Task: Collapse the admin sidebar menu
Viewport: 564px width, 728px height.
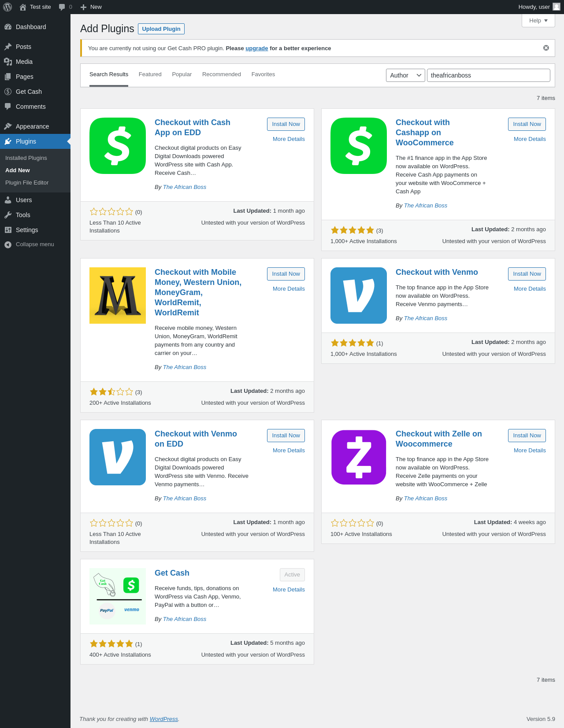Action: click(35, 244)
